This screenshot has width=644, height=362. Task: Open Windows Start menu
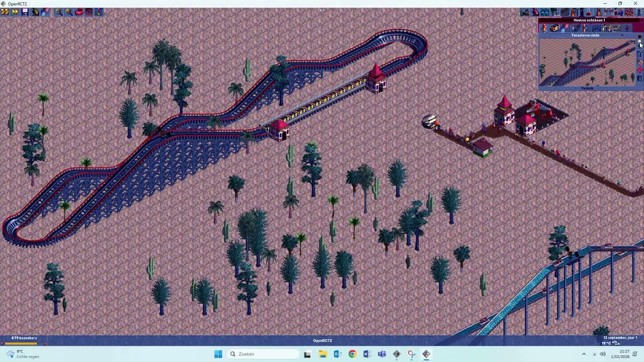coord(218,354)
